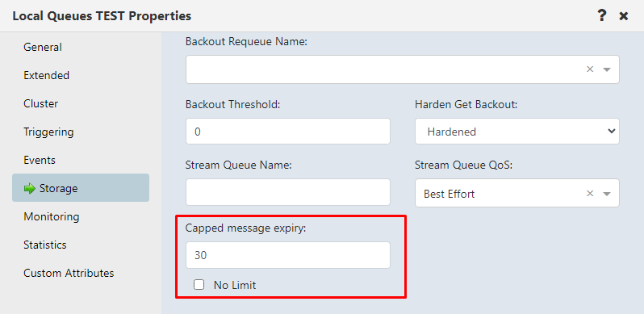Screen dimensions: 644x314
Task: Click the Capped message expiry field
Action: pos(288,255)
